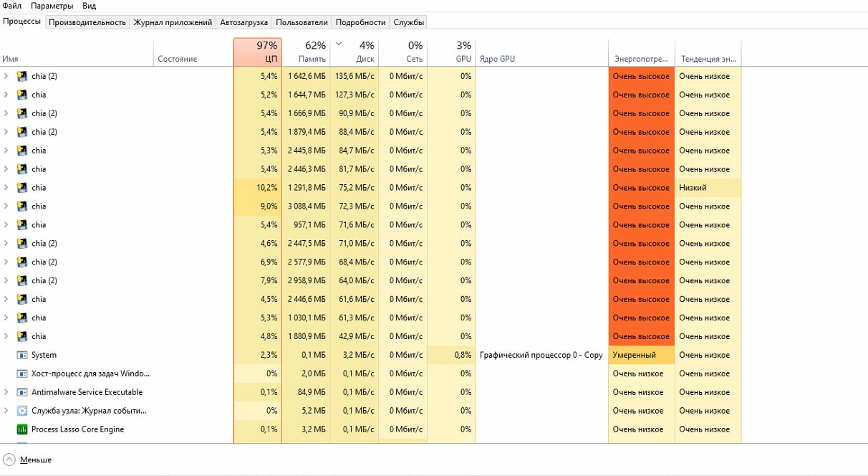Sort by the Состояние column header
Viewport: 868px width, 476px height.
[x=193, y=52]
